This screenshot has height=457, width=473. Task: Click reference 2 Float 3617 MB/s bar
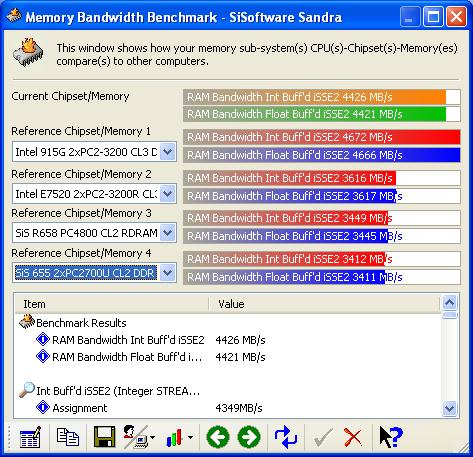322,196
